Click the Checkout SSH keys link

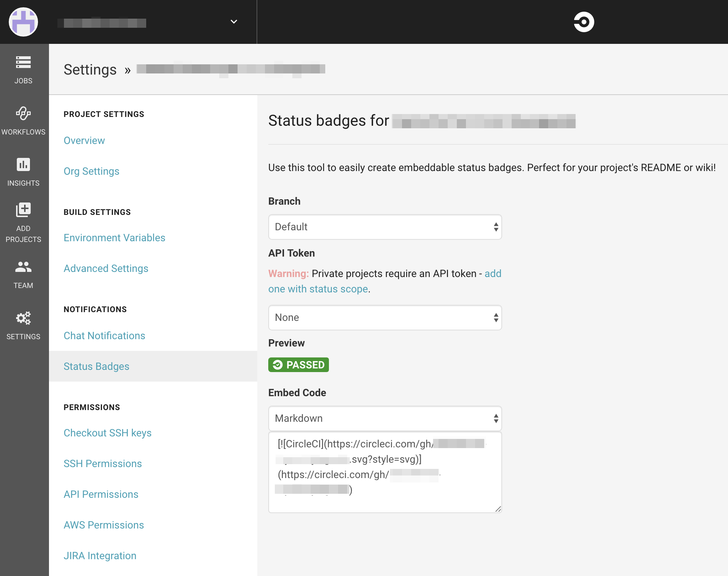pyautogui.click(x=107, y=433)
